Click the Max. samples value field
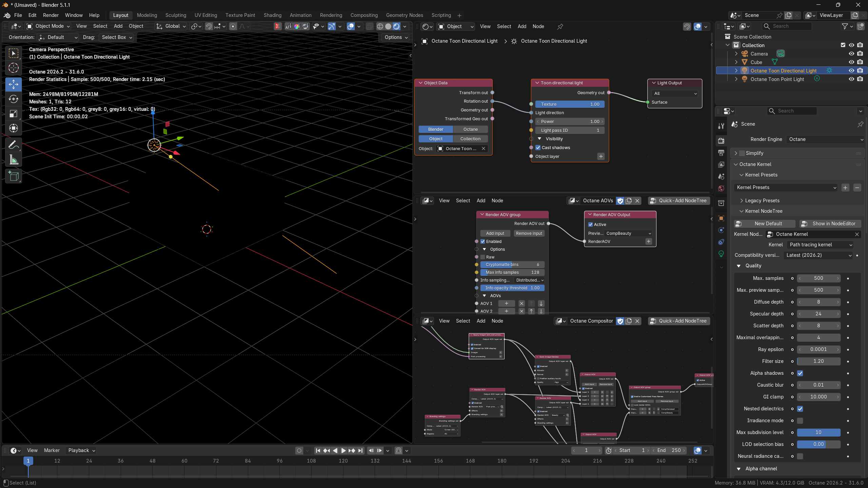The height and width of the screenshot is (488, 868). point(818,278)
